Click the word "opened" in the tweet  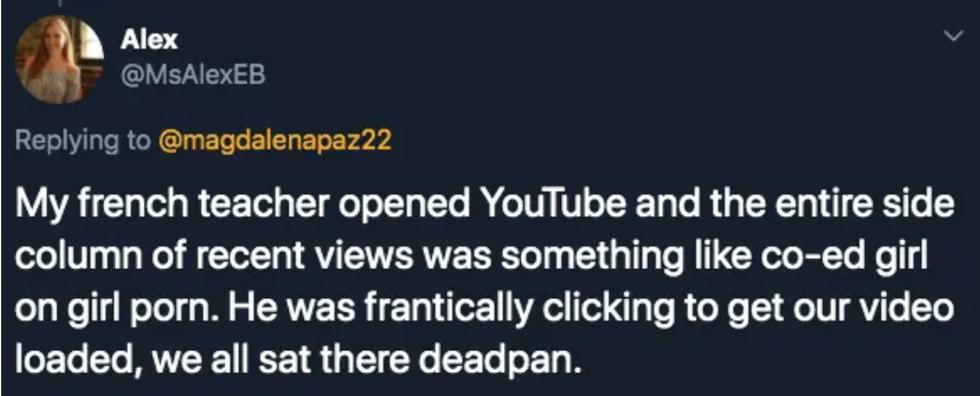pos(404,204)
